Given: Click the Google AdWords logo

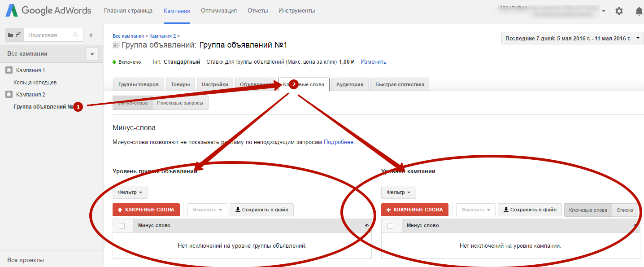Looking at the screenshot, I should (48, 11).
